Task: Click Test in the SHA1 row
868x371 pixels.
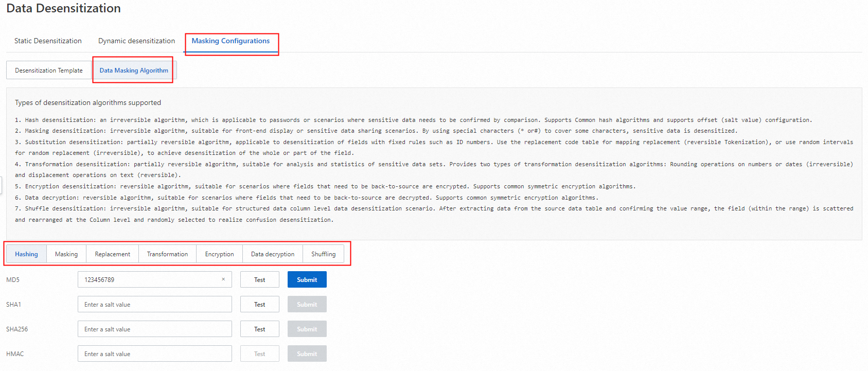Action: [260, 304]
